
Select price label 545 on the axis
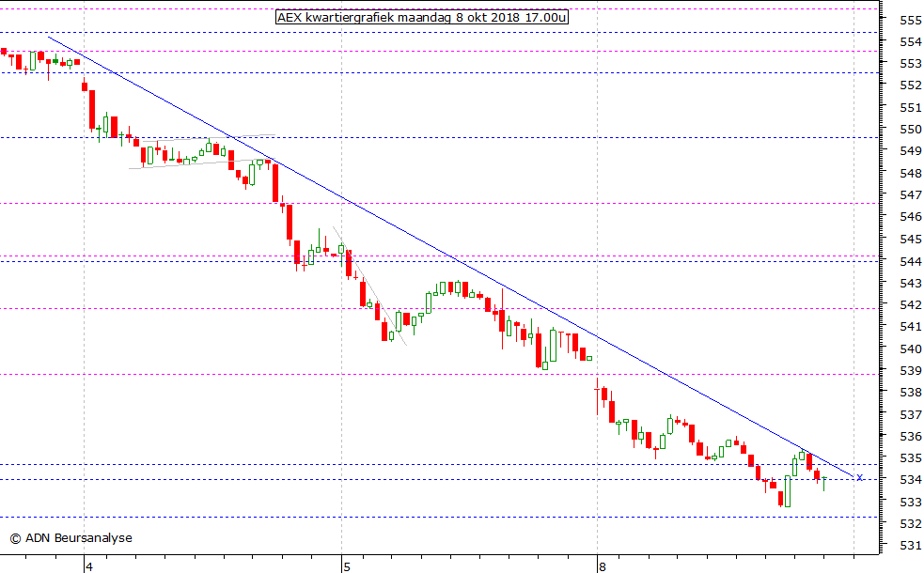click(911, 240)
